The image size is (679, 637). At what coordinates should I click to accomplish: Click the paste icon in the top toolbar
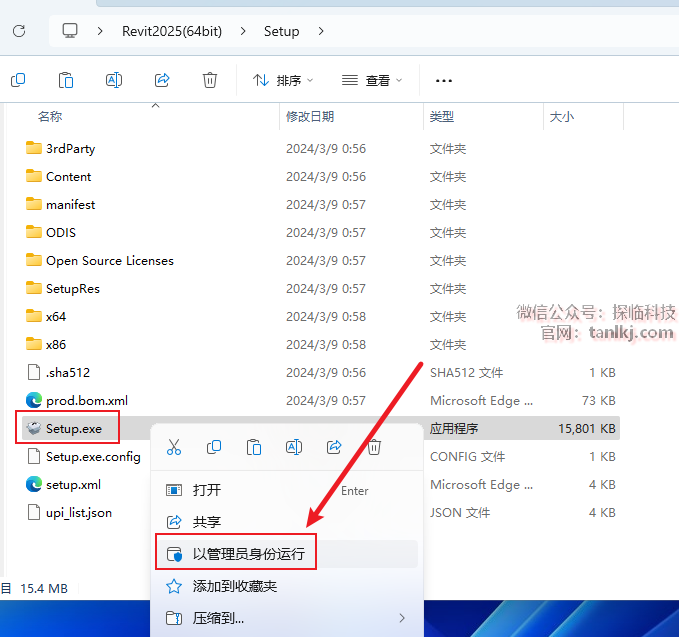click(66, 80)
